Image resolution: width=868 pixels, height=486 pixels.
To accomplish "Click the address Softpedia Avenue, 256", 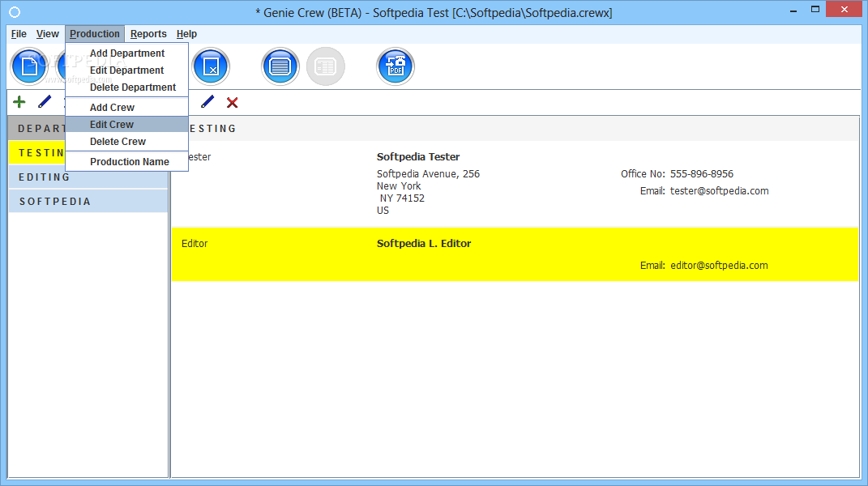I will 428,174.
